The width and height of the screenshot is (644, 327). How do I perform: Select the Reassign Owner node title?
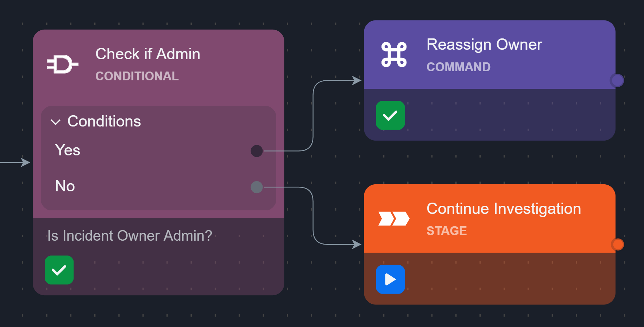484,45
